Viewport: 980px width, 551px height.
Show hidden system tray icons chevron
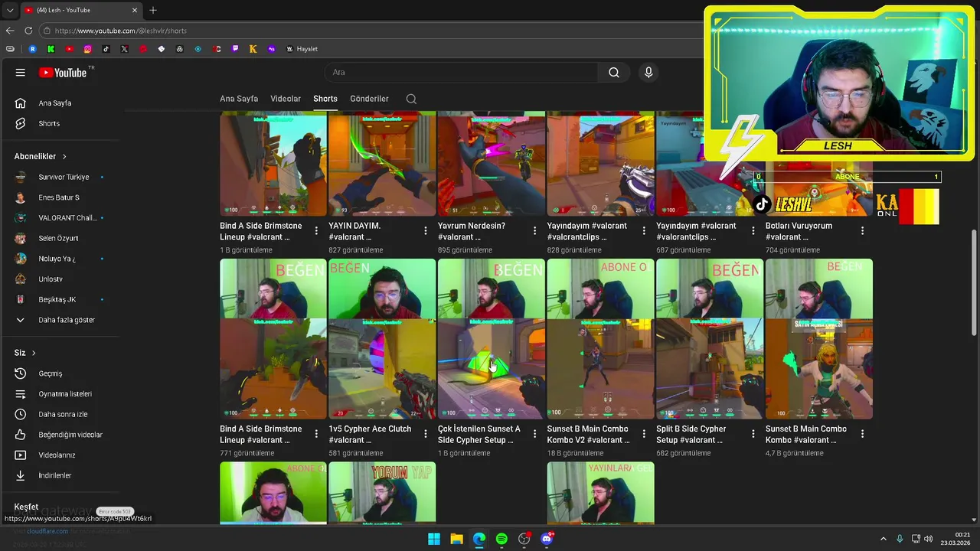point(883,539)
